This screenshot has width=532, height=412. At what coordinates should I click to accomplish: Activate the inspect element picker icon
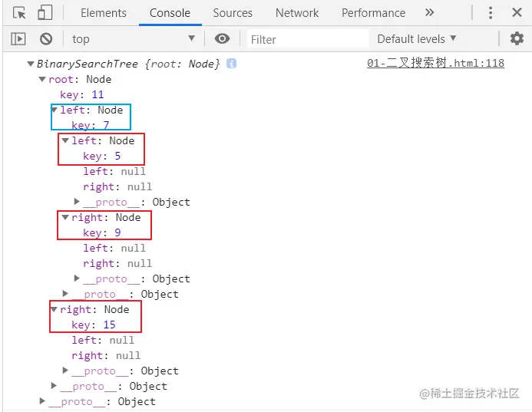[19, 13]
